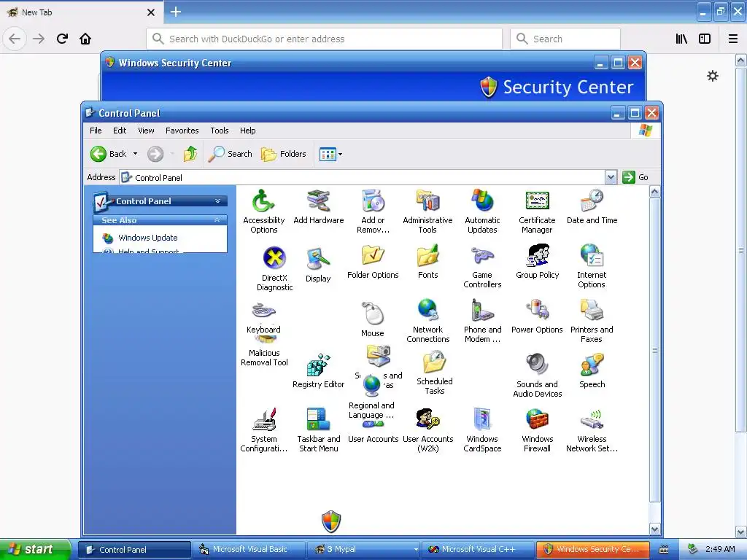
Task: Click the browser address field
Action: point(325,39)
